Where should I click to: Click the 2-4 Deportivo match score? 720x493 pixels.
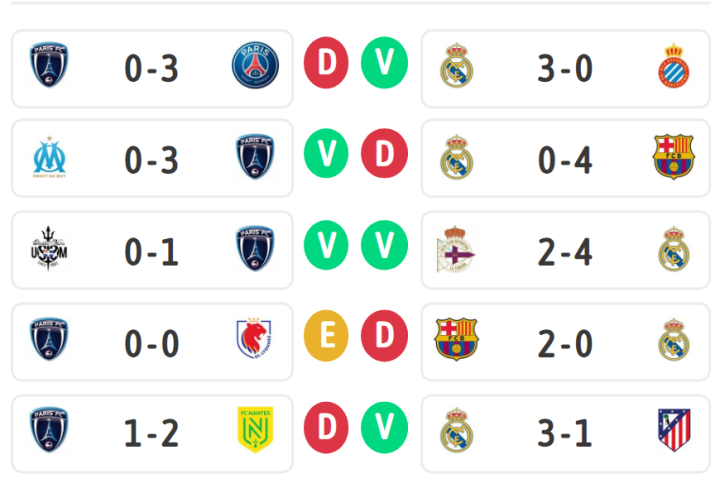[x=565, y=251]
